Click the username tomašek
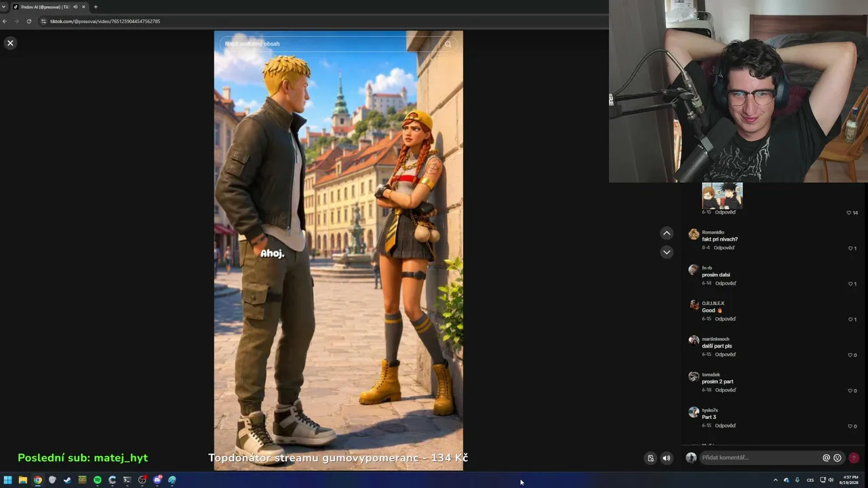This screenshot has width=868, height=488. [711, 375]
